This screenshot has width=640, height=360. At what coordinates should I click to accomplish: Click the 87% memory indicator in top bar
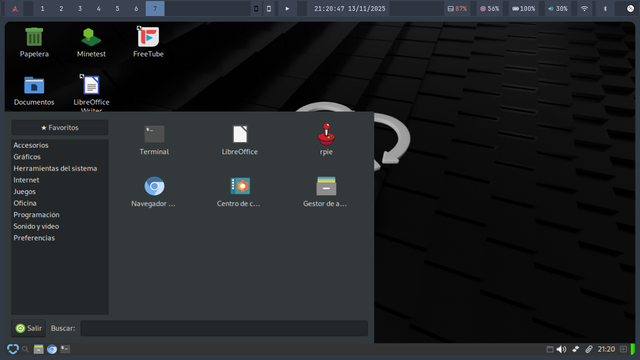[x=457, y=9]
